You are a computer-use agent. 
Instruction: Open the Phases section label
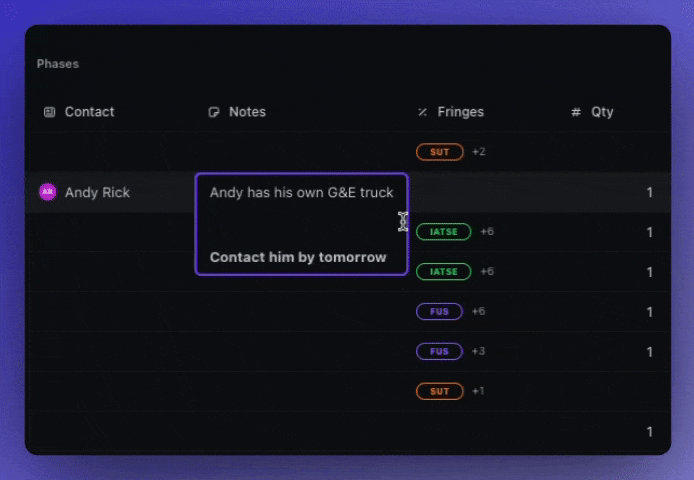pyautogui.click(x=58, y=64)
